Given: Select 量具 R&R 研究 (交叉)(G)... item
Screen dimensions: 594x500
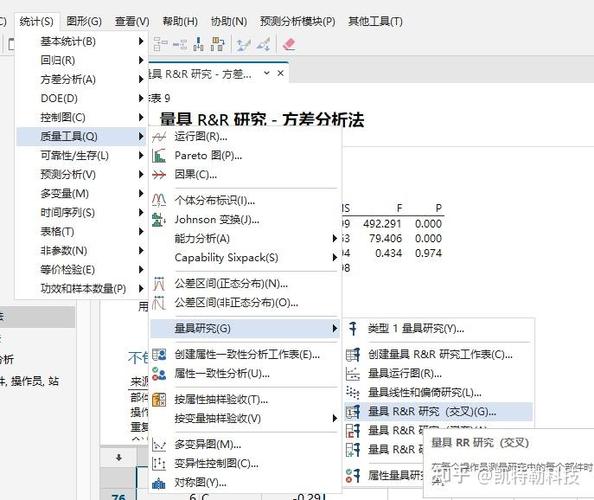Looking at the screenshot, I should coord(439,412).
